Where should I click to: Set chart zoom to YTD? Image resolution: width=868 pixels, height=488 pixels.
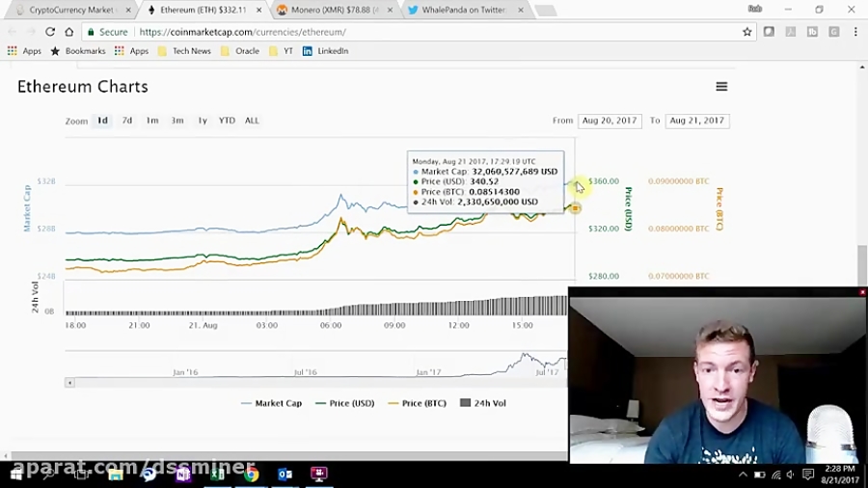point(227,121)
